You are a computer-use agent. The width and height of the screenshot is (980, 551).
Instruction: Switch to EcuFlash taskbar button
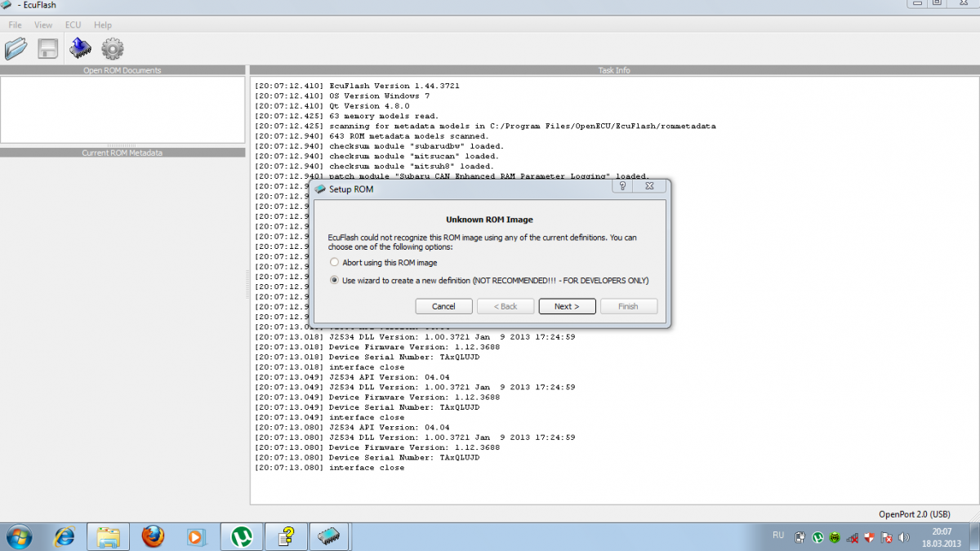[x=329, y=536]
